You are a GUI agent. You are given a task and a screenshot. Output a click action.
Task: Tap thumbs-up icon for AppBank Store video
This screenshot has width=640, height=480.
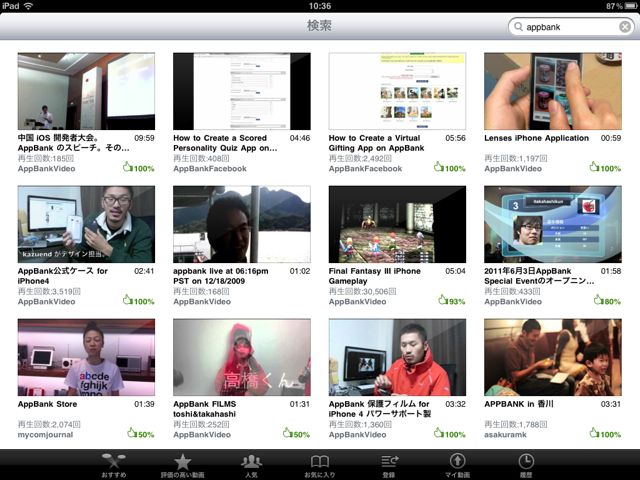point(132,433)
